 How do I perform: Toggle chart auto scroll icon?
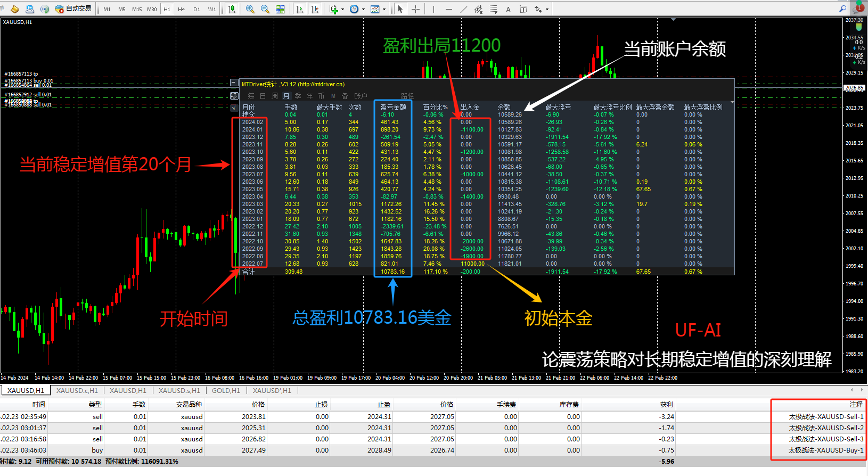300,9
